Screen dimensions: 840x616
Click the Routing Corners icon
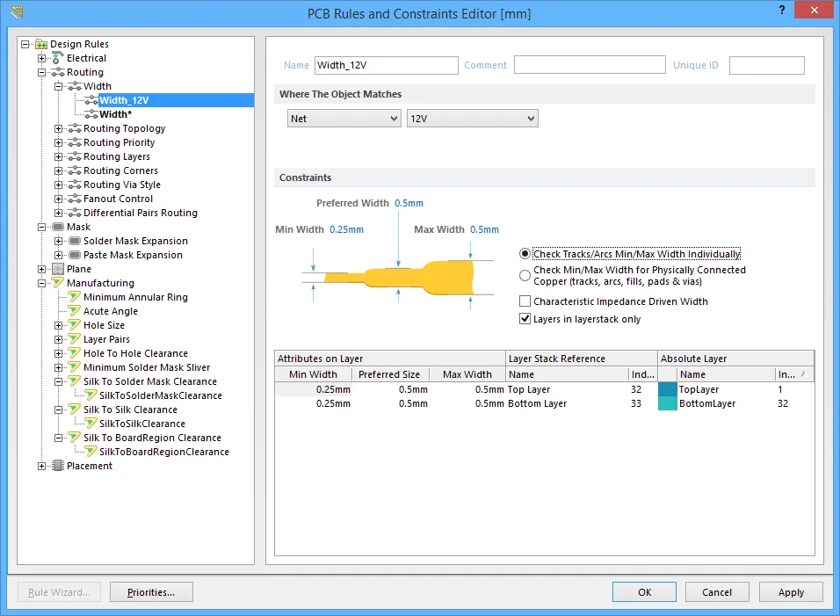click(75, 170)
